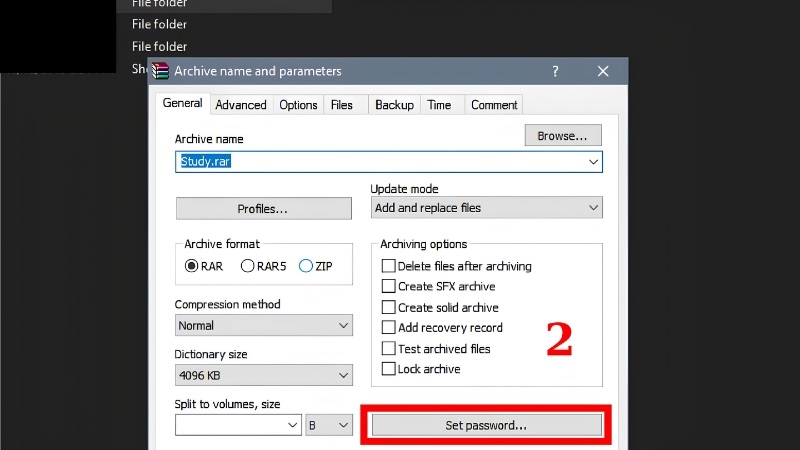This screenshot has width=800, height=450.
Task: Choose the ZIP archive format
Action: click(316, 266)
